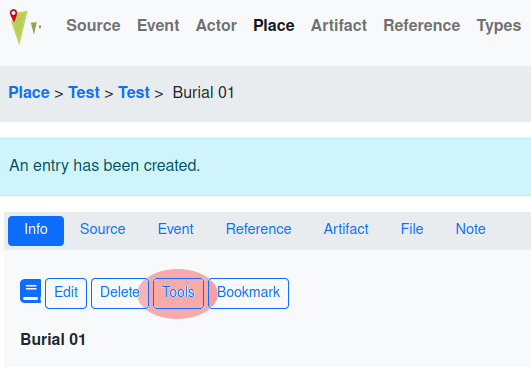Switch to the Reference tab
This screenshot has height=367, width=531.
click(x=259, y=229)
